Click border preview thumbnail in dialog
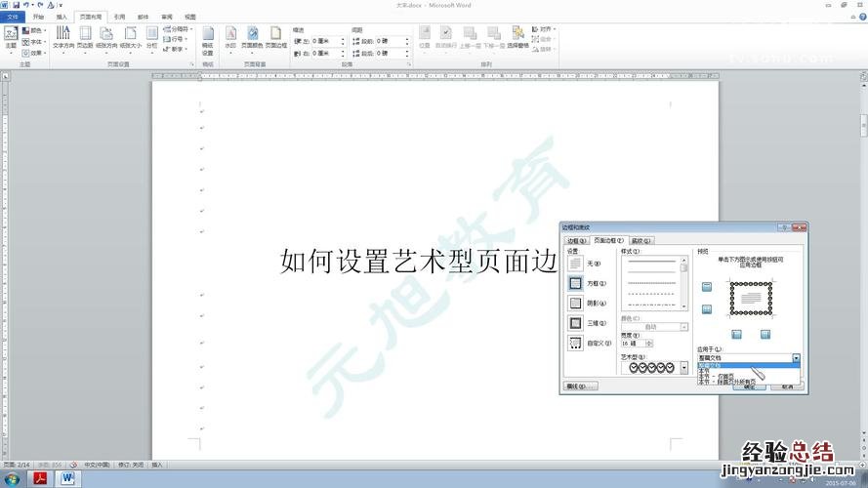This screenshot has width=868, height=488. point(751,299)
